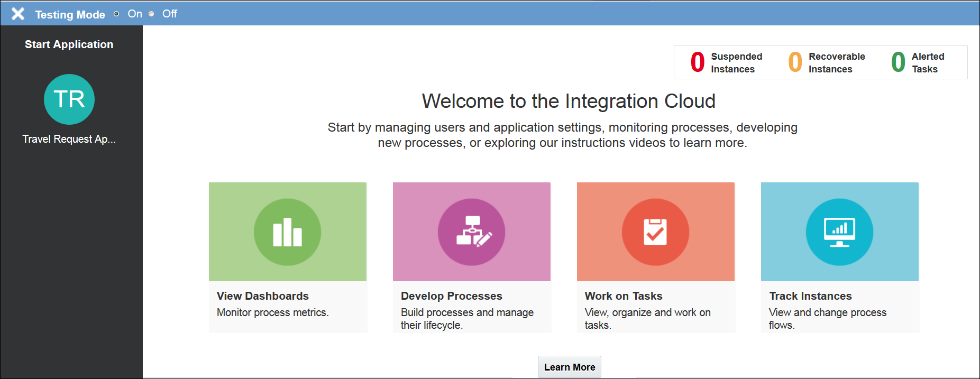
Task: Open the View Dashboards bar chart icon
Action: (x=287, y=232)
